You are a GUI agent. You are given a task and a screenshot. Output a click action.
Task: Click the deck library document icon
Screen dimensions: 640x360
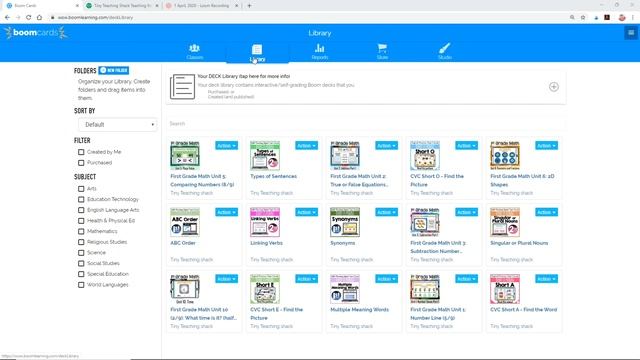(x=182, y=87)
